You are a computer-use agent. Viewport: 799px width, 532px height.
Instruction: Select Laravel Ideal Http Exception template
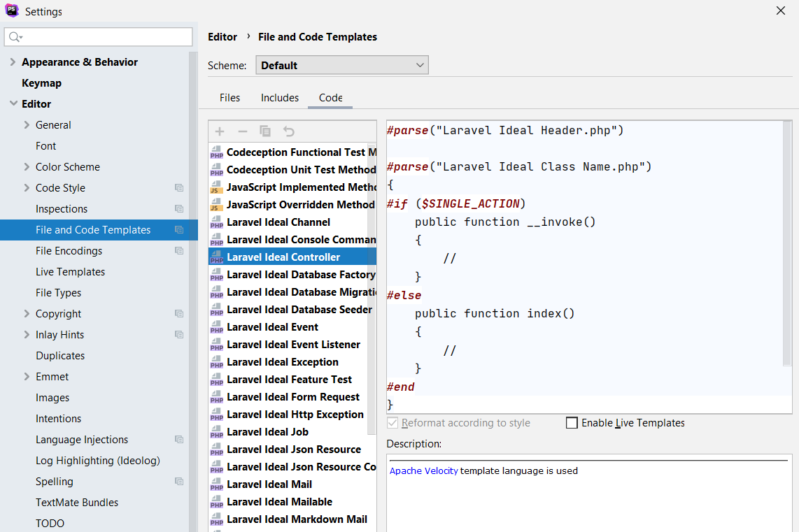[x=292, y=415]
